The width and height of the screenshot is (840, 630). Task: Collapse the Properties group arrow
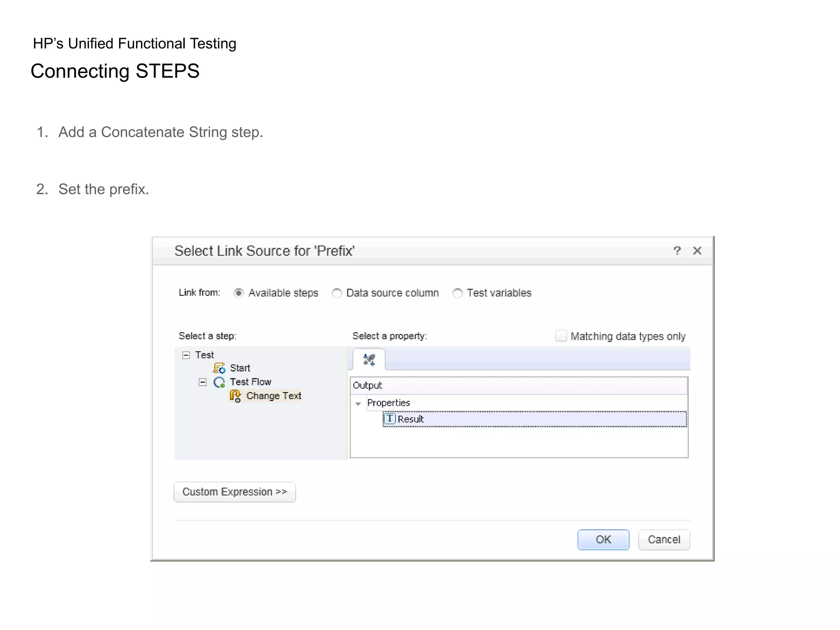358,404
